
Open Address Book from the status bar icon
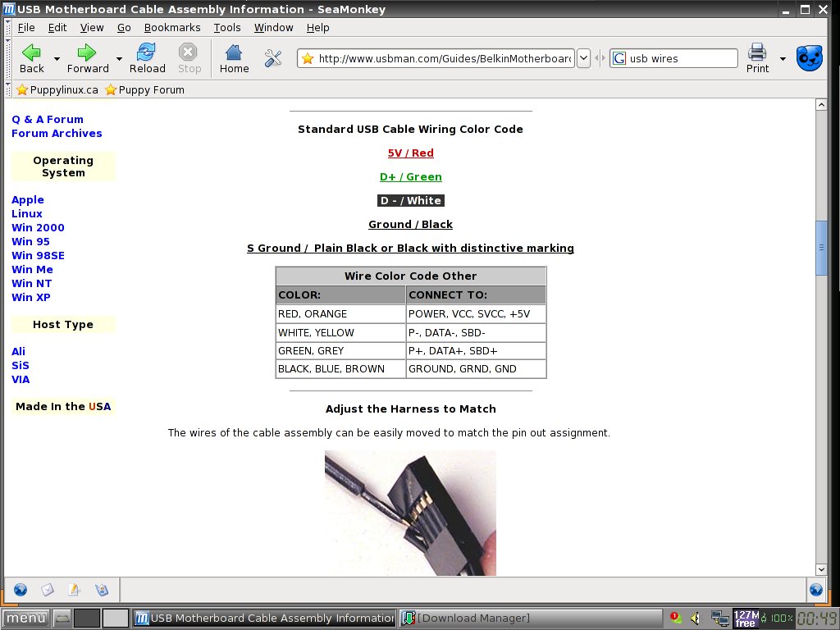point(101,590)
